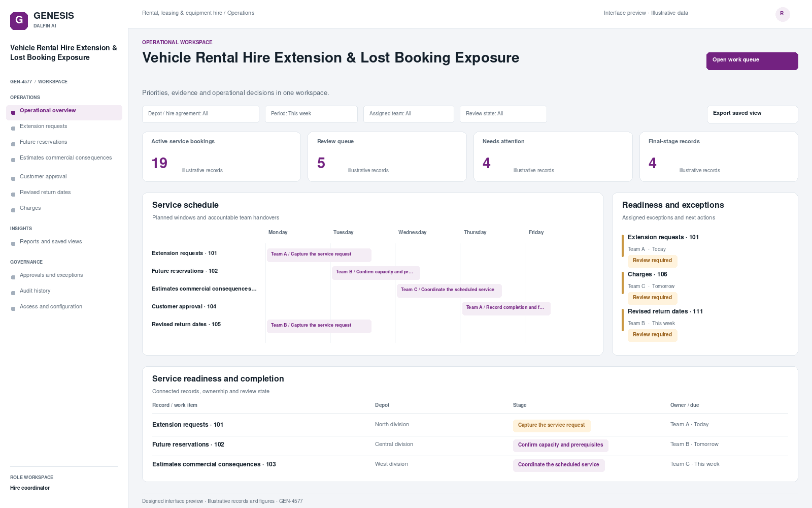Image resolution: width=812 pixels, height=508 pixels.
Task: Click Review required under Charges 106
Action: tap(652, 298)
